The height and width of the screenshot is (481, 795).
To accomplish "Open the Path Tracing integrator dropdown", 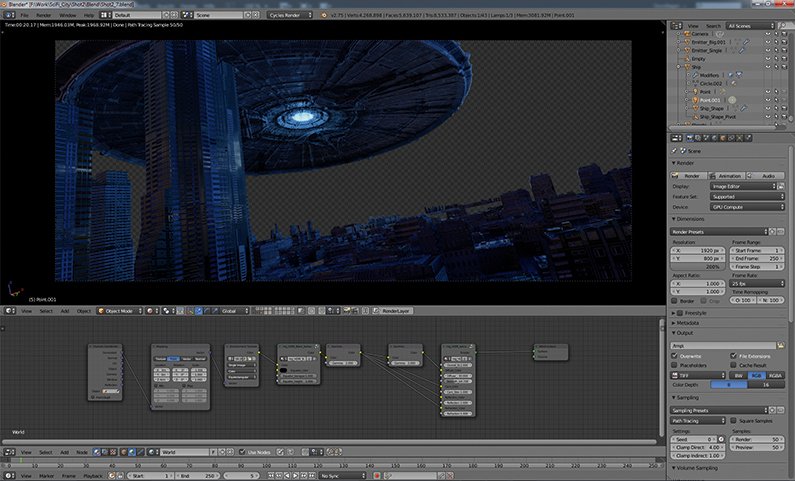I will coord(698,421).
